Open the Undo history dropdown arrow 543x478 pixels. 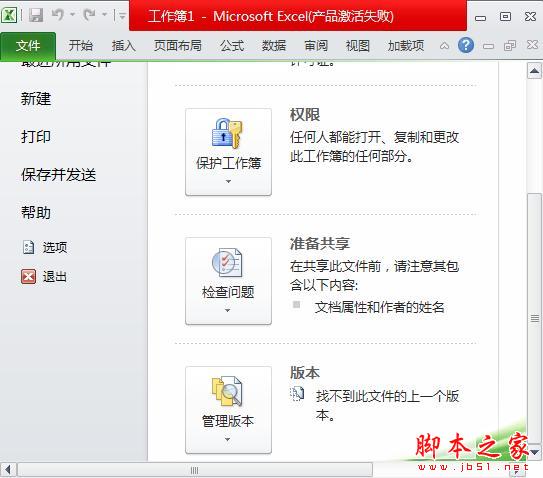73,15
